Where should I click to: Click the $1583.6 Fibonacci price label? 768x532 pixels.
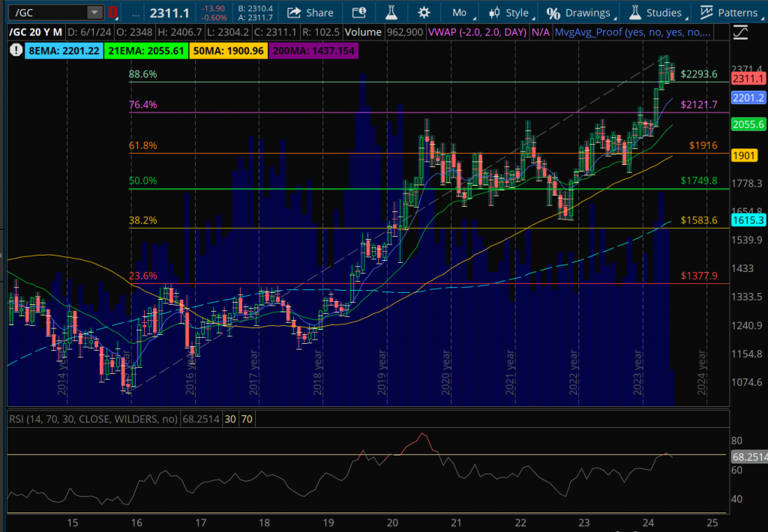click(x=699, y=220)
